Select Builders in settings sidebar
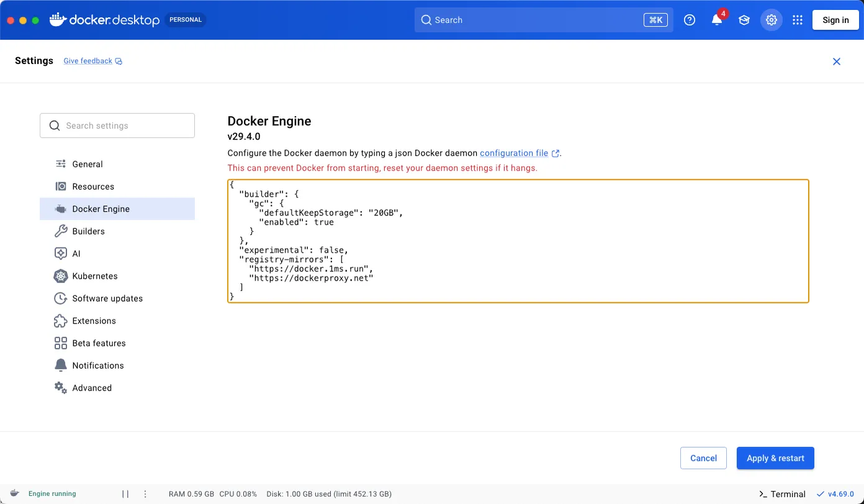Viewport: 864px width, 504px height. tap(117, 231)
